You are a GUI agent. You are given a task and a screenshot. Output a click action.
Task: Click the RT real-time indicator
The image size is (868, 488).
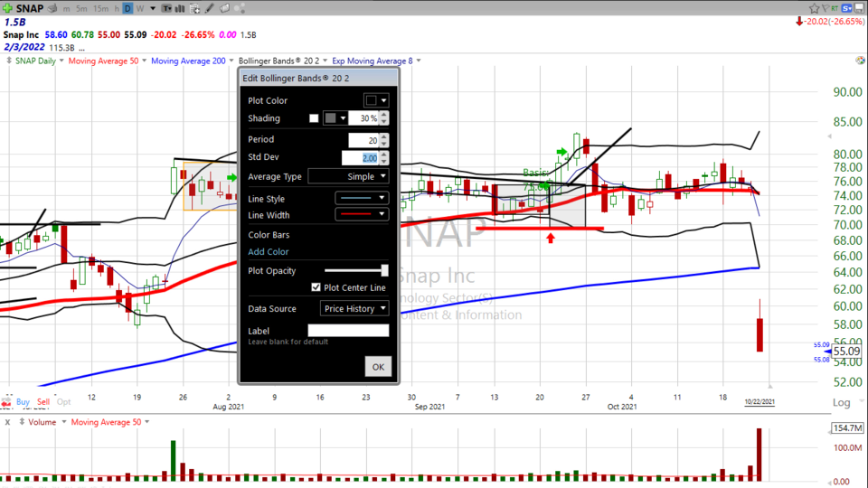click(835, 8)
